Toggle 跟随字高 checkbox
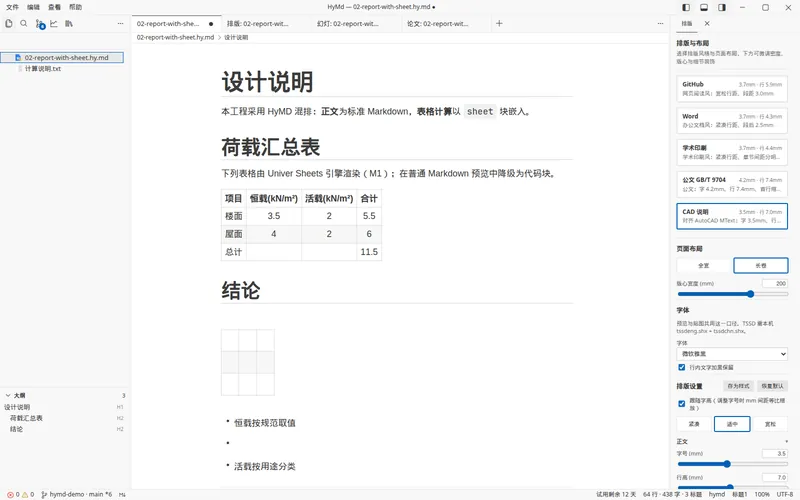The width and height of the screenshot is (800, 500). 682,404
